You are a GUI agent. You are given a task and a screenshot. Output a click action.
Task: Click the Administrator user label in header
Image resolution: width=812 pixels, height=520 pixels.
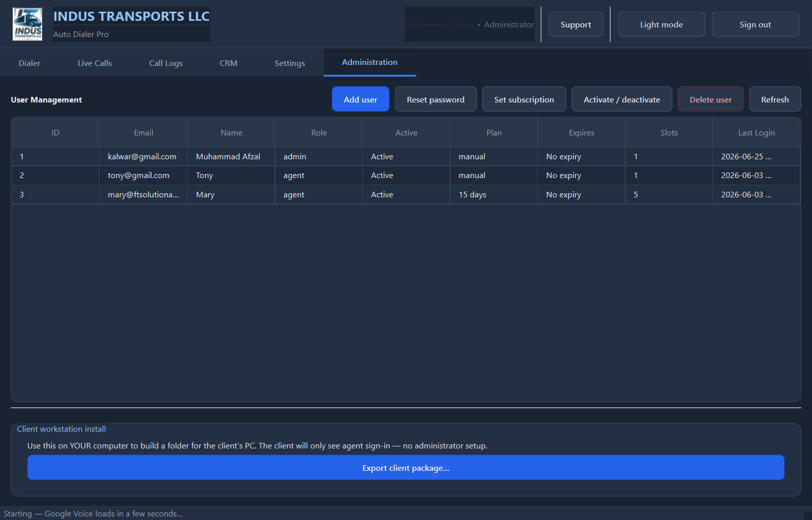point(509,24)
